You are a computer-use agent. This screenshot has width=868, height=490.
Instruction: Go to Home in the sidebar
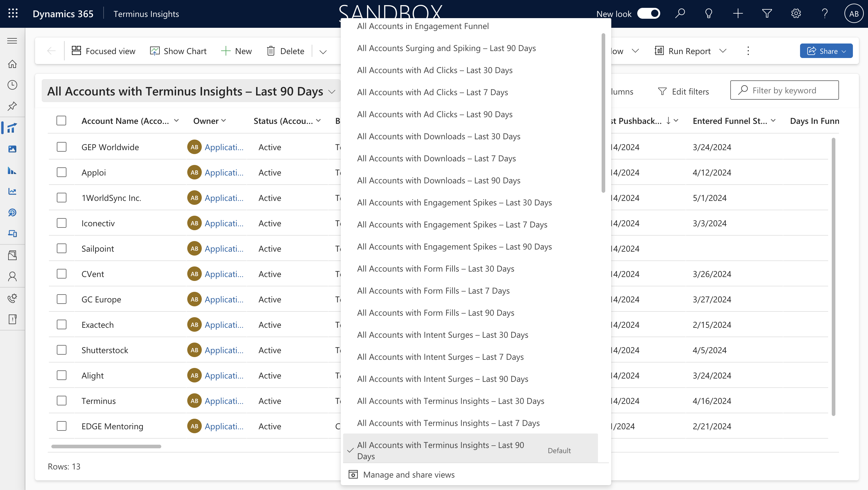coord(12,64)
